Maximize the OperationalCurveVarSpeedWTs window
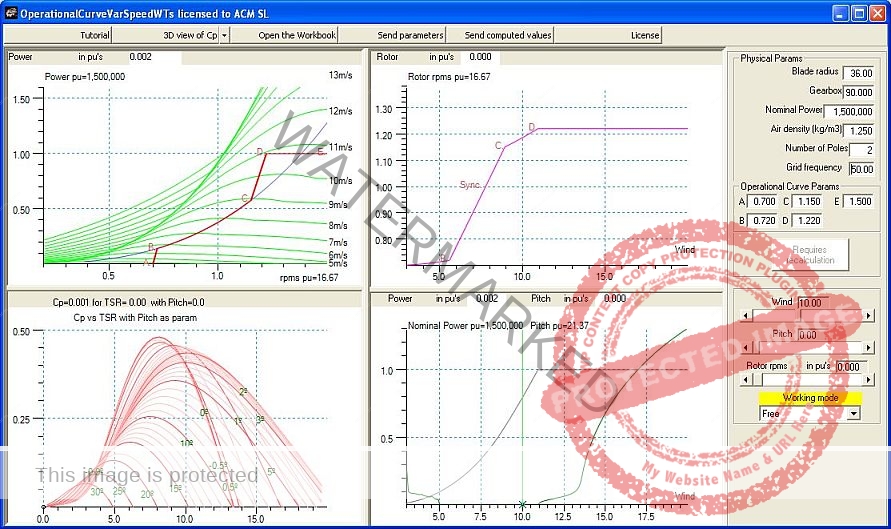The height and width of the screenshot is (529, 891). pyautogui.click(x=859, y=13)
